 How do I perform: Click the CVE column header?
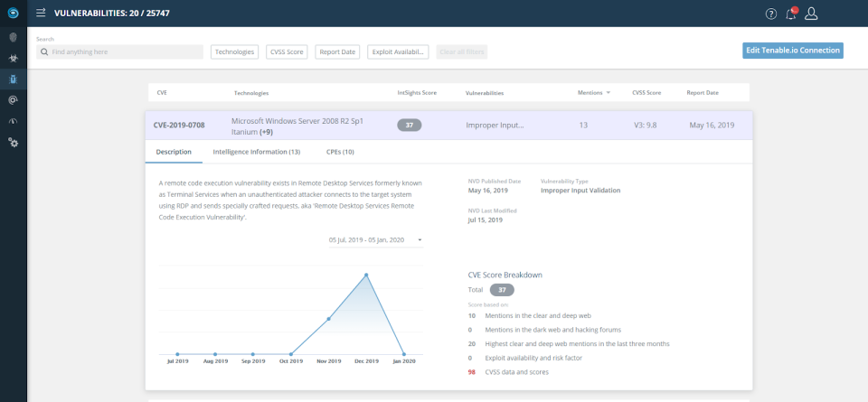tap(162, 93)
